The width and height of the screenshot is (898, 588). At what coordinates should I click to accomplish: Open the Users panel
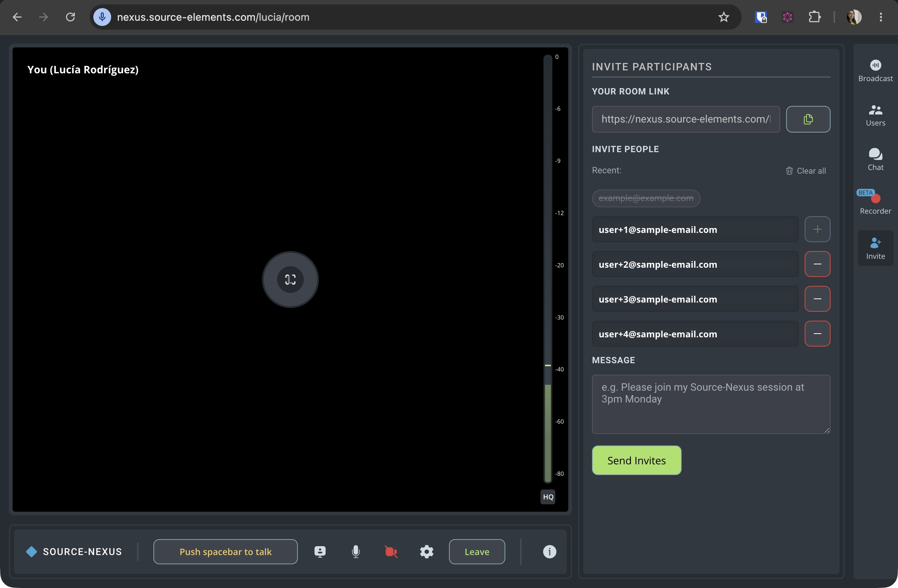click(875, 116)
